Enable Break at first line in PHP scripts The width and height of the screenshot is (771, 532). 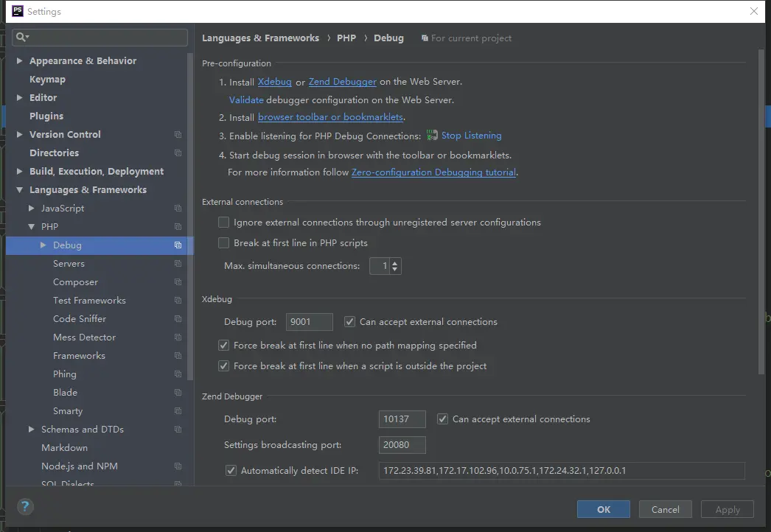(224, 243)
